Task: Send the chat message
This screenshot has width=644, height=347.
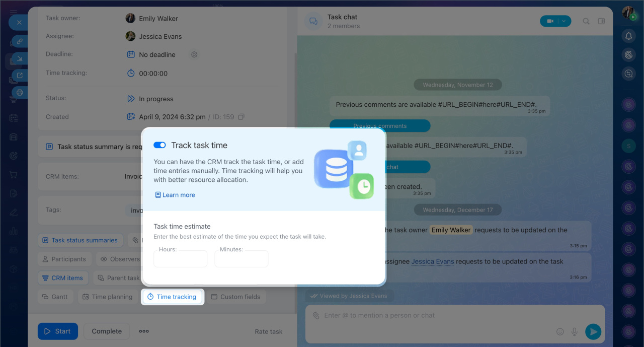Action: pyautogui.click(x=593, y=331)
